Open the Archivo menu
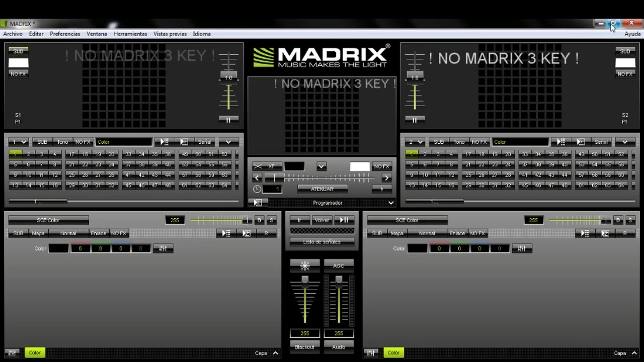 pos(13,34)
